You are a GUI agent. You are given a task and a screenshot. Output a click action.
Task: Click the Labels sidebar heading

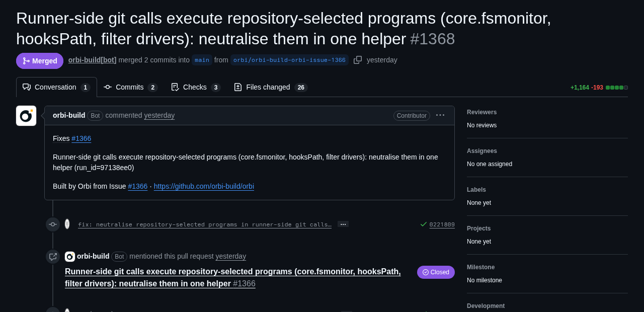476,190
